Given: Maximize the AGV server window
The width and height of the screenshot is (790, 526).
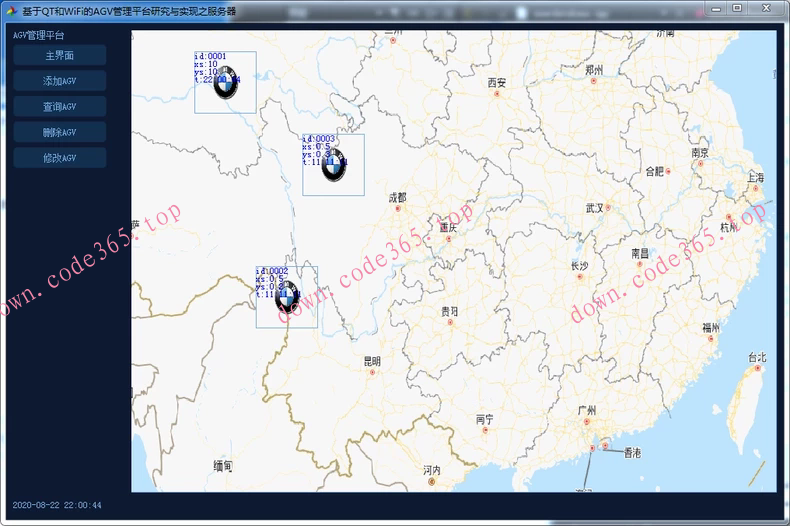Looking at the screenshot, I should pos(737,8).
